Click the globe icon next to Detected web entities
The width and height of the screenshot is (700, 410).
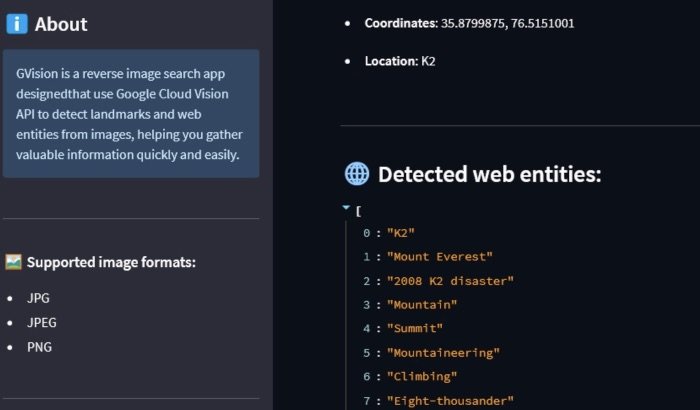(x=357, y=173)
